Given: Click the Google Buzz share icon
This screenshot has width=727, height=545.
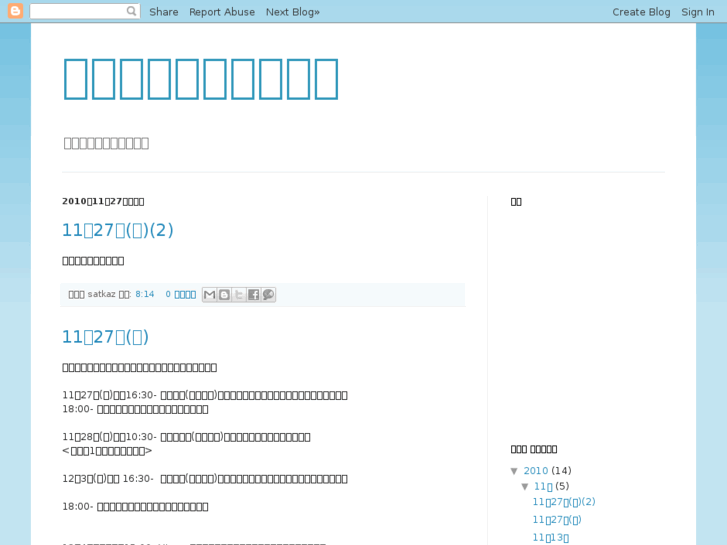Looking at the screenshot, I should (268, 295).
